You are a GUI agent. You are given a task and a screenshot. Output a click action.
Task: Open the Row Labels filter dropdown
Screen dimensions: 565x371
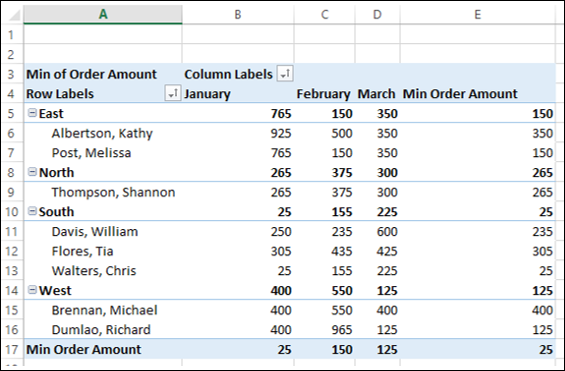(x=173, y=93)
